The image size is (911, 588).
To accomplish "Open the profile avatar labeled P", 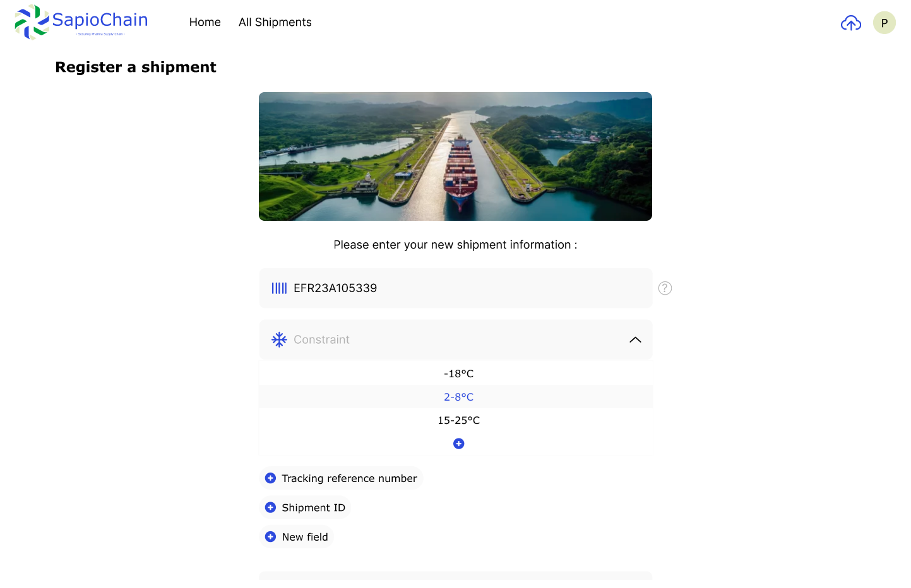I will click(x=884, y=23).
